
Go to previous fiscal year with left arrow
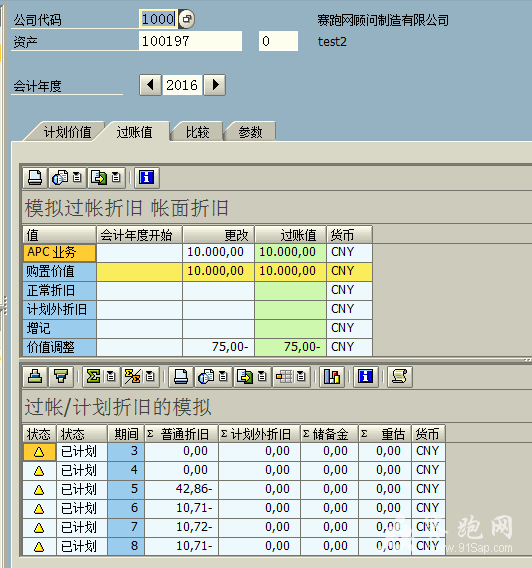(150, 85)
